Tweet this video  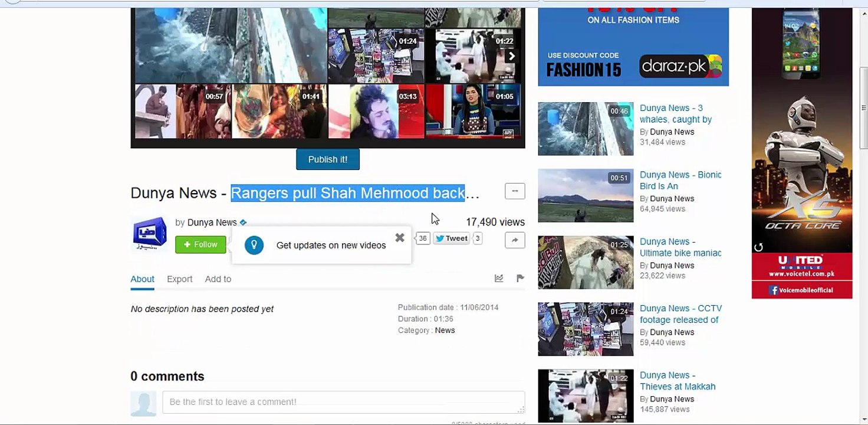(452, 238)
